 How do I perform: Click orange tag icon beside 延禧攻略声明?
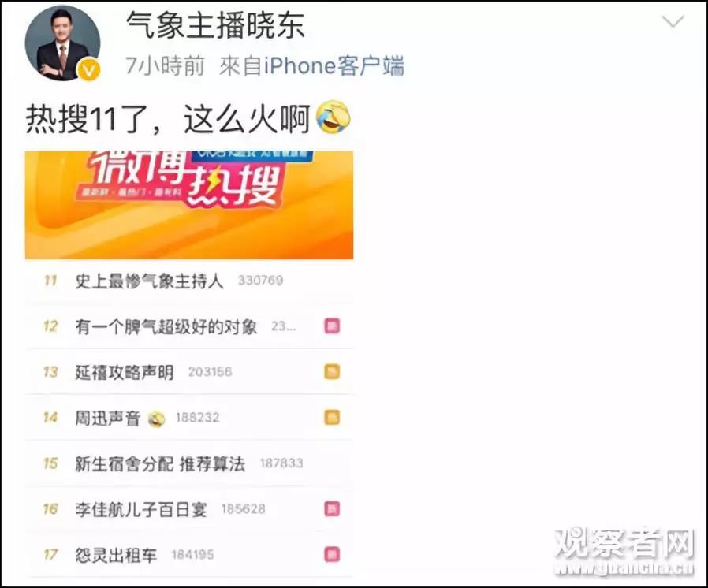pyautogui.click(x=332, y=372)
